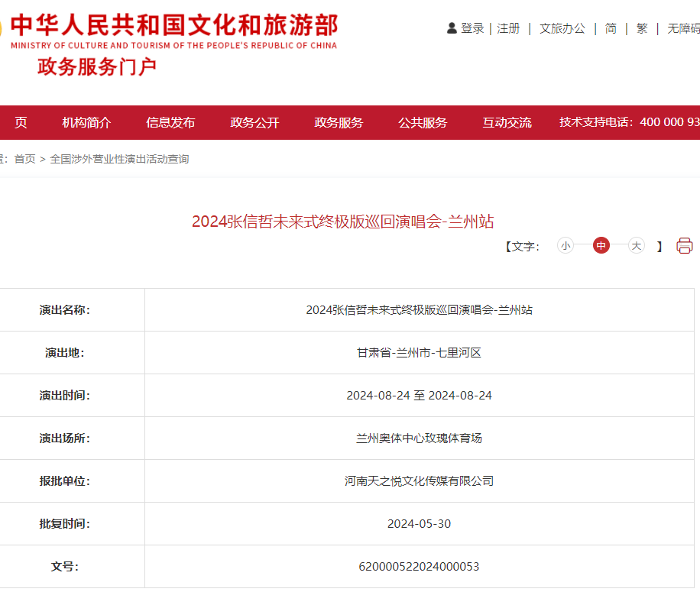Click the 无障碍 accessibility link
The width and height of the screenshot is (700, 592).
(x=682, y=28)
